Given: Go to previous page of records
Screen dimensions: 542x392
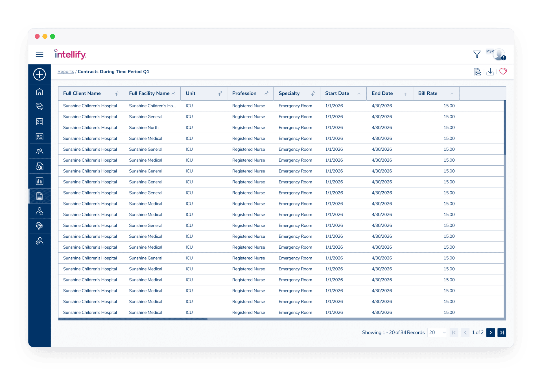Looking at the screenshot, I should (465, 332).
